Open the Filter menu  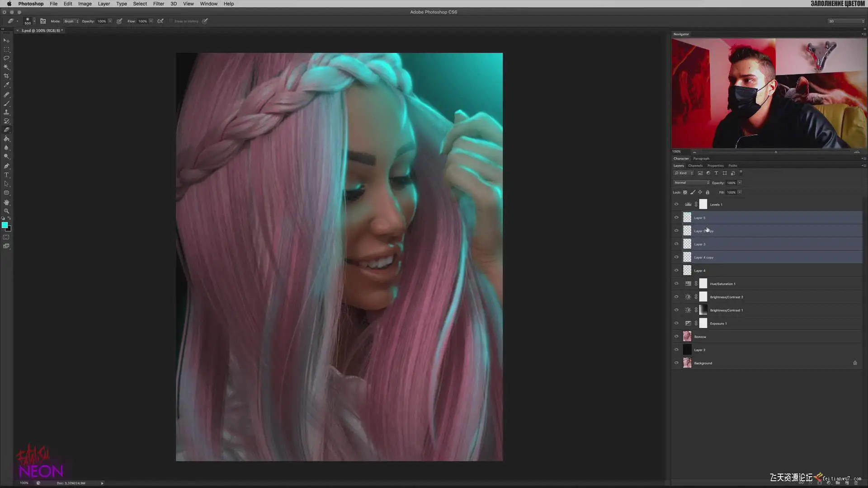158,4
